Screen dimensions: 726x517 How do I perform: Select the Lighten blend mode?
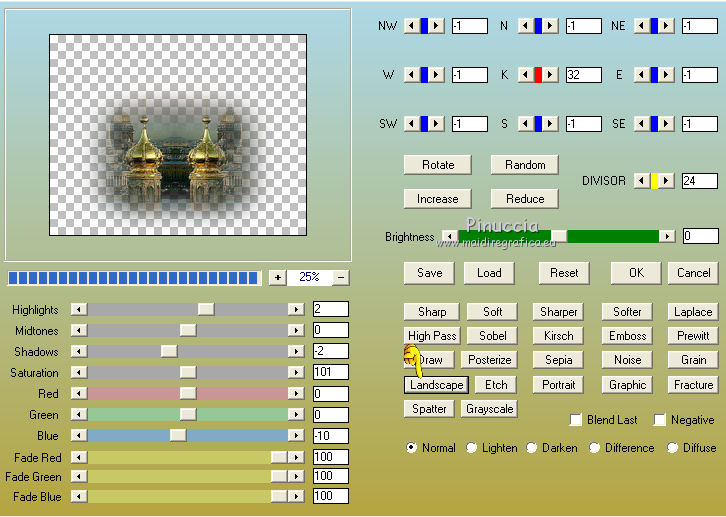471,448
